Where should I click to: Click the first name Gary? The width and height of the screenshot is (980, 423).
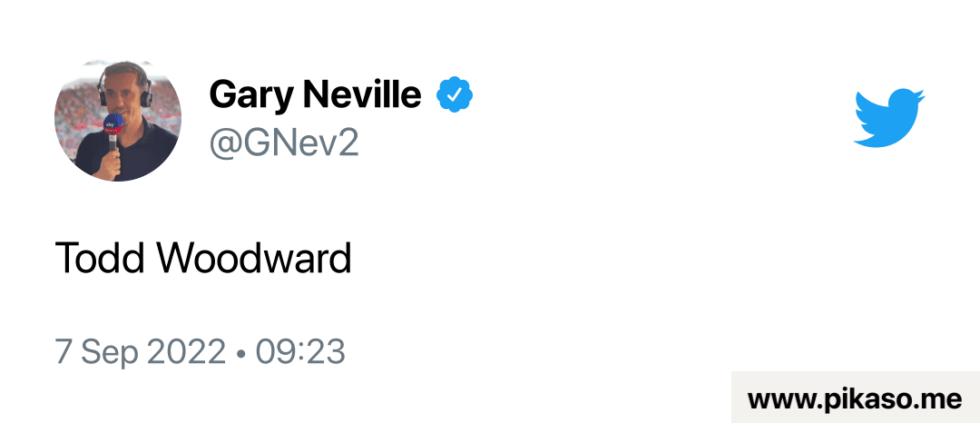(248, 93)
